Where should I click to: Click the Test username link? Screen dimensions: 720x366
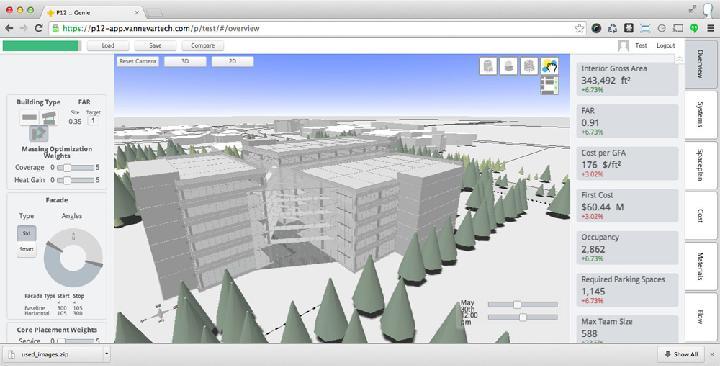(x=641, y=45)
